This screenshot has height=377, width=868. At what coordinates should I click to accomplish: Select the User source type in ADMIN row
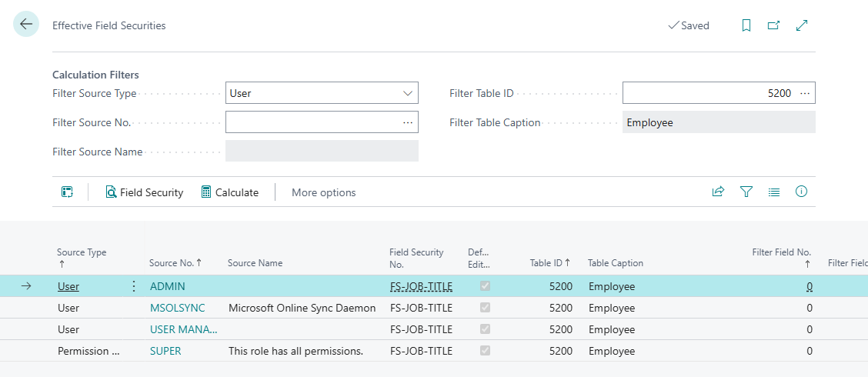tap(68, 286)
